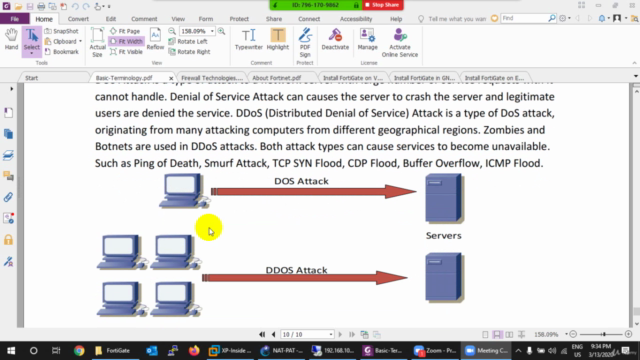Open pages panel in left sidebar
The height and width of the screenshot is (360, 640).
8,134
